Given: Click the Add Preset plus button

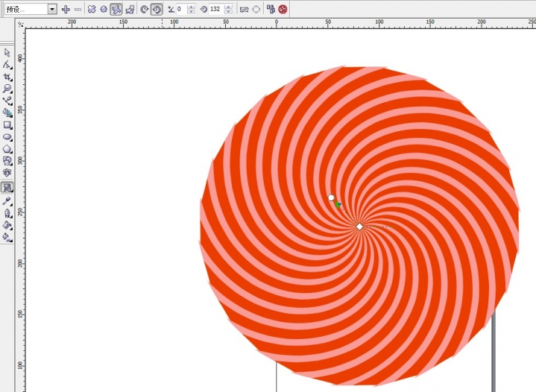Looking at the screenshot, I should (66, 9).
